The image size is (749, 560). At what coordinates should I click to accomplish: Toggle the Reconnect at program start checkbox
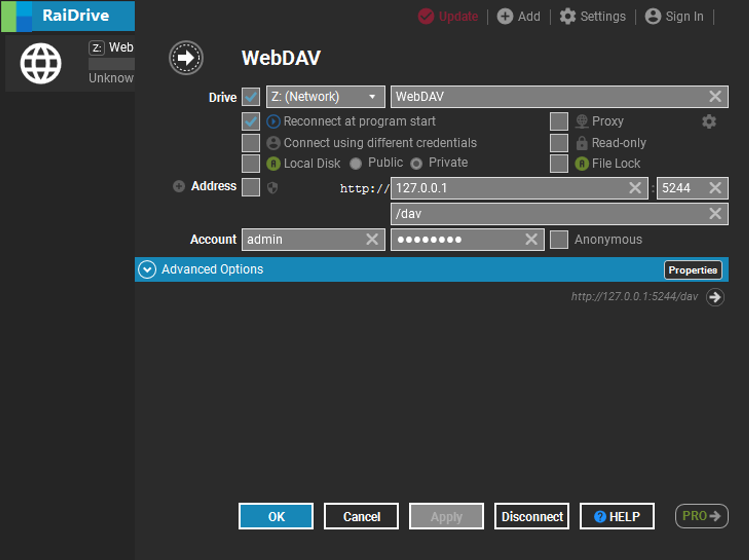pyautogui.click(x=254, y=121)
